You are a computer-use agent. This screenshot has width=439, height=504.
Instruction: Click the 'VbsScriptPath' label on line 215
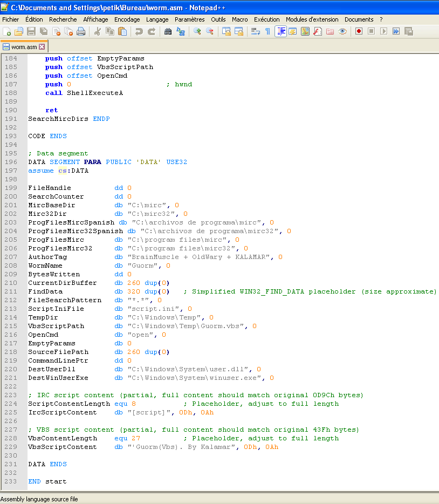(56, 326)
